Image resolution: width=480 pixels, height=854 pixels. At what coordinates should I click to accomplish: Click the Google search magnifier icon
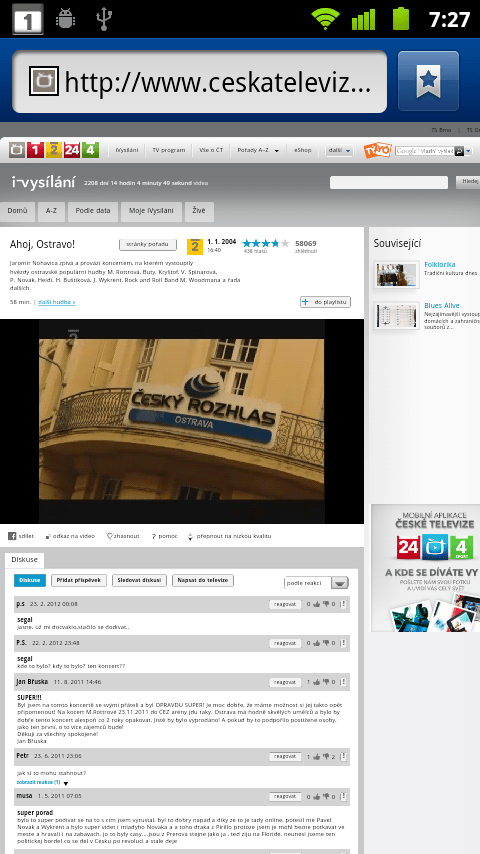459,151
